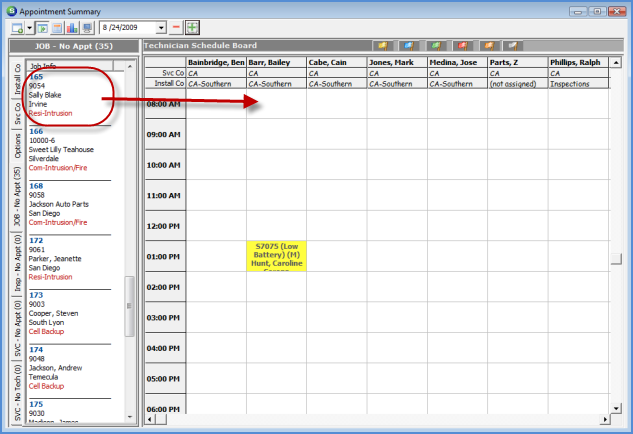Select the white flag on schedule board
633x434 pixels.
[513, 46]
